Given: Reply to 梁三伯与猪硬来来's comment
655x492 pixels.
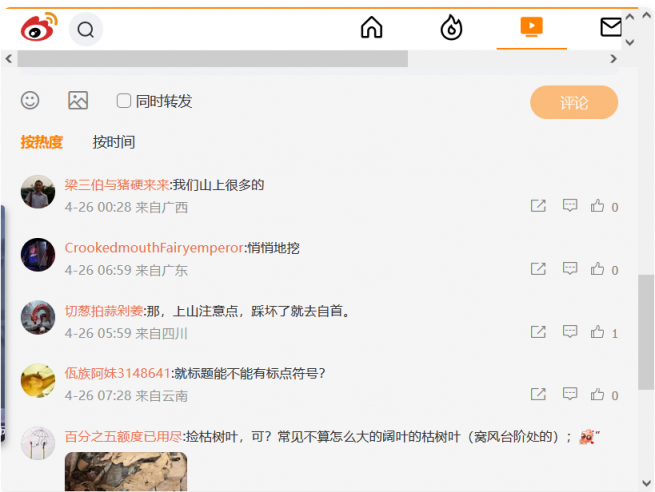Looking at the screenshot, I should [570, 206].
